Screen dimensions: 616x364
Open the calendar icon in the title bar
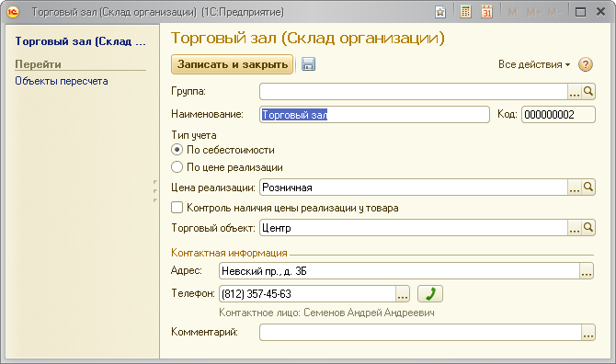[x=486, y=12]
